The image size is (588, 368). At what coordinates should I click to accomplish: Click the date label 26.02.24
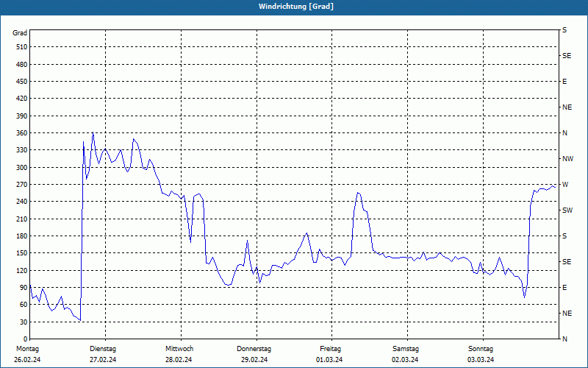[27, 360]
